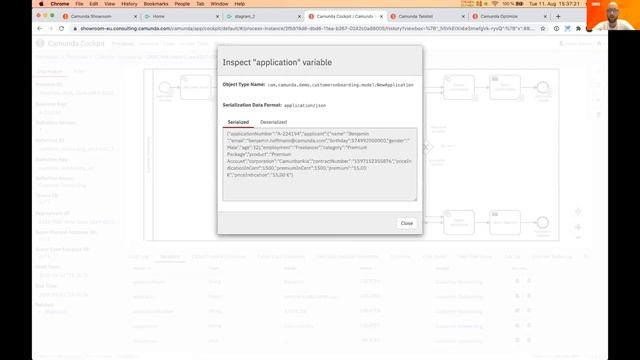
Task: Switch to the Deserialized tab
Action: click(273, 122)
